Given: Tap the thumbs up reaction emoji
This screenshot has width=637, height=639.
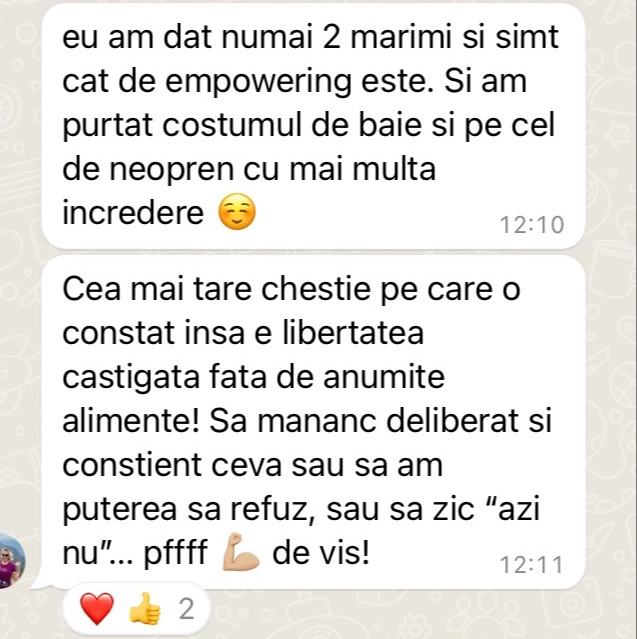Looking at the screenshot, I should (x=145, y=609).
